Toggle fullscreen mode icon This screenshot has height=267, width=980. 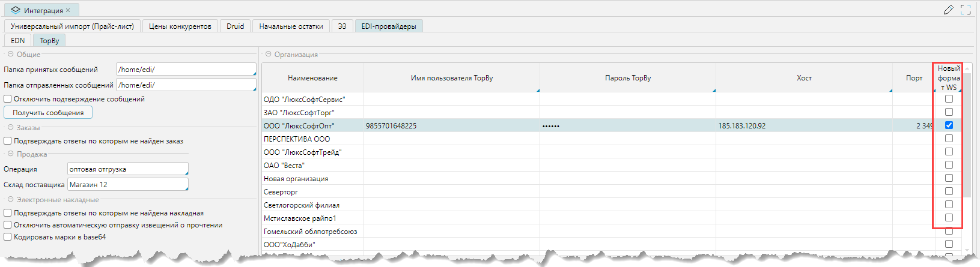pyautogui.click(x=966, y=10)
